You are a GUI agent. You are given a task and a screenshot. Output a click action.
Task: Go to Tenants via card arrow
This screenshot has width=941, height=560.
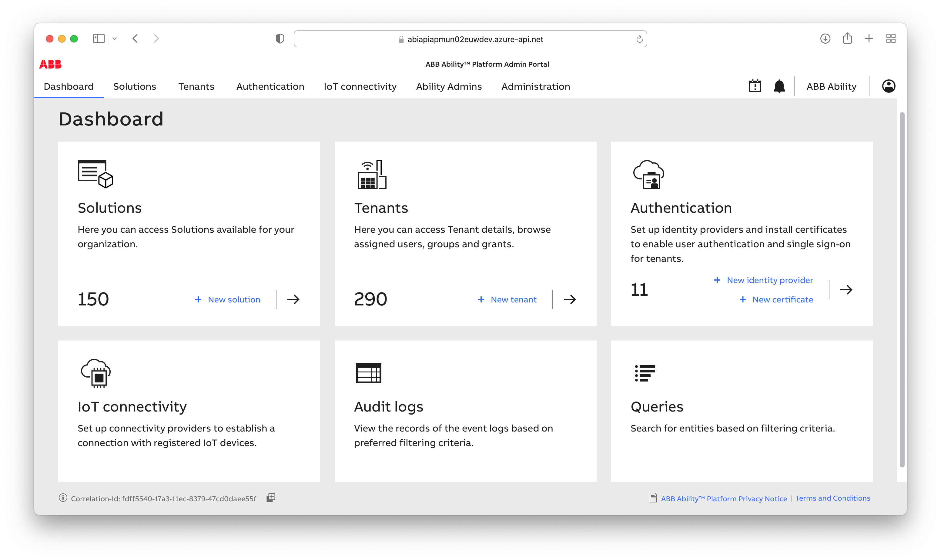[569, 299]
